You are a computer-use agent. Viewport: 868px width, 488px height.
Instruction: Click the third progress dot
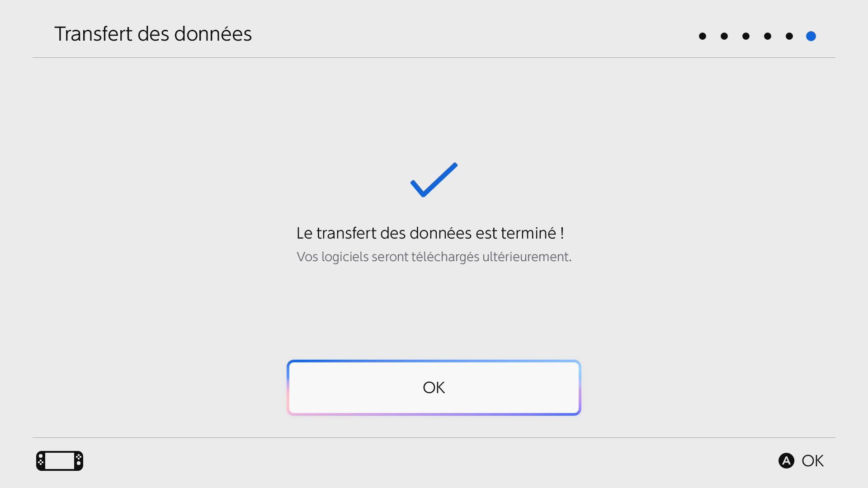coord(746,36)
